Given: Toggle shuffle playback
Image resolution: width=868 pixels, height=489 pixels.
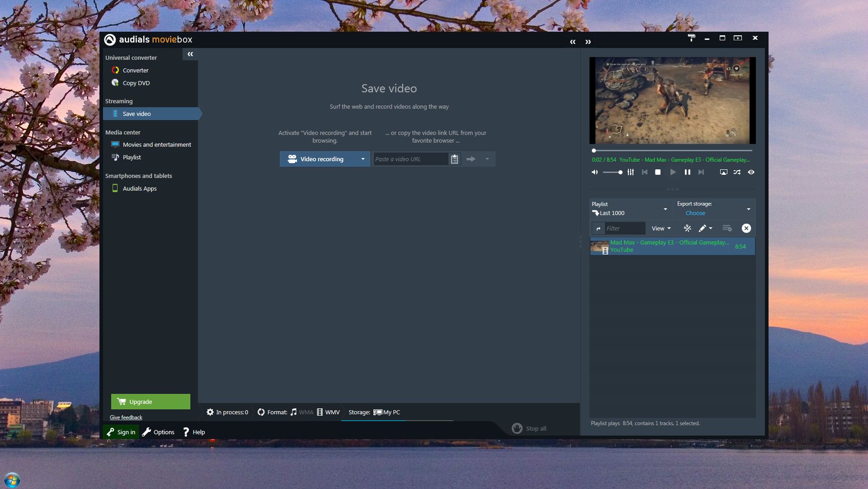Looking at the screenshot, I should 737,172.
